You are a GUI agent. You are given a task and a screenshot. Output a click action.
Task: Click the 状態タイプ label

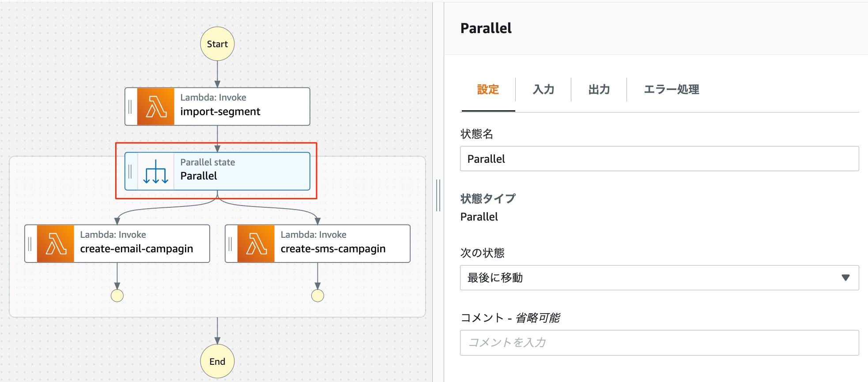488,199
